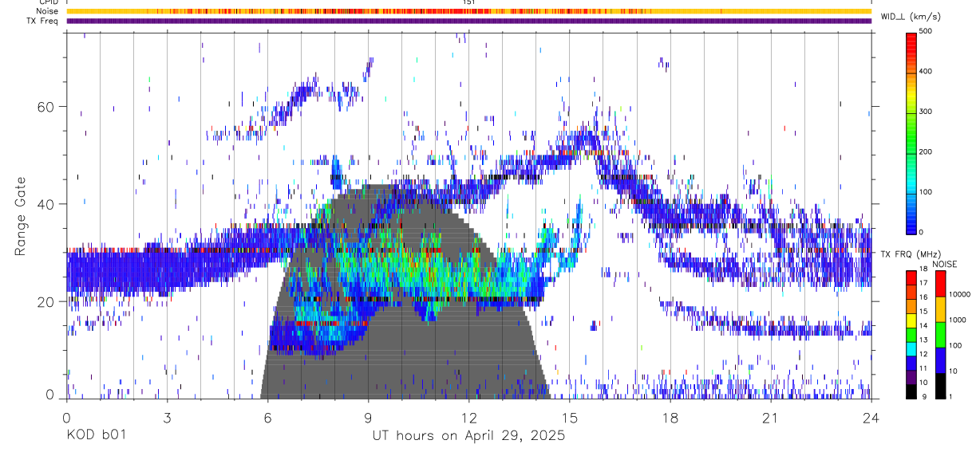The height and width of the screenshot is (452, 980).
Task: Click the 60 tick on Range Gate axis
Action: 45,107
